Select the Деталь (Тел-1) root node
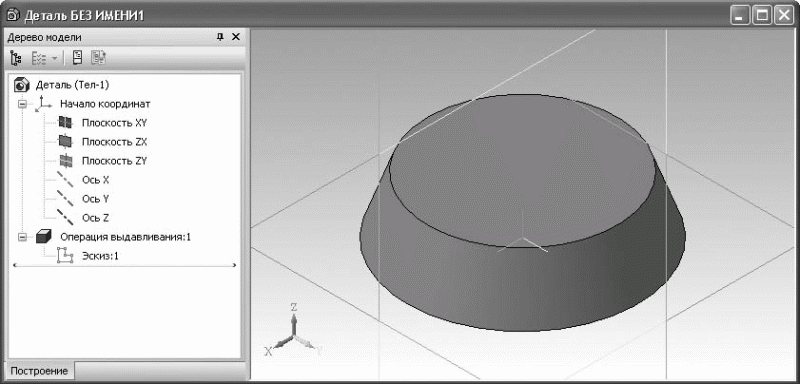This screenshot has width=800, height=384. pyautogui.click(x=71, y=85)
